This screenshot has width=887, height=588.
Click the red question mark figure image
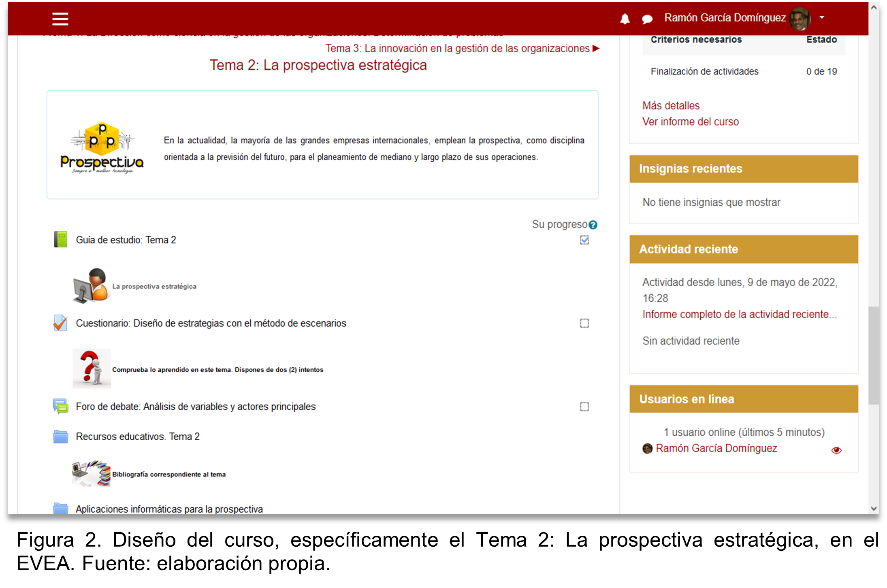[x=92, y=368]
